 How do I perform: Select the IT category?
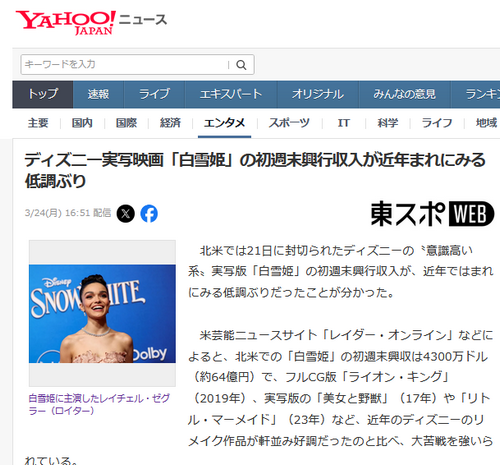point(344,123)
